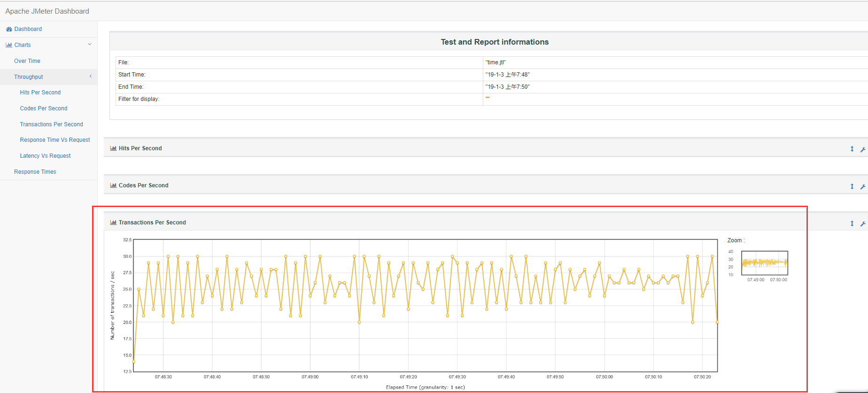Open Codes Per Second wrench settings
The image size is (868, 393).
(863, 186)
